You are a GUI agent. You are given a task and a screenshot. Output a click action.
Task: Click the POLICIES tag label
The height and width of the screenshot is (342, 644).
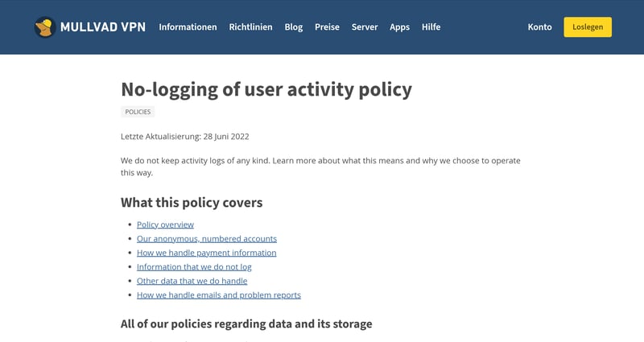(138, 112)
